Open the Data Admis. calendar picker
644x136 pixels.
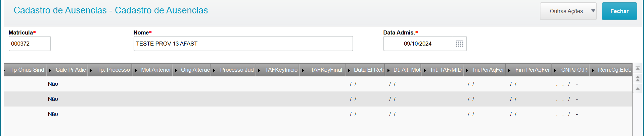tap(459, 44)
